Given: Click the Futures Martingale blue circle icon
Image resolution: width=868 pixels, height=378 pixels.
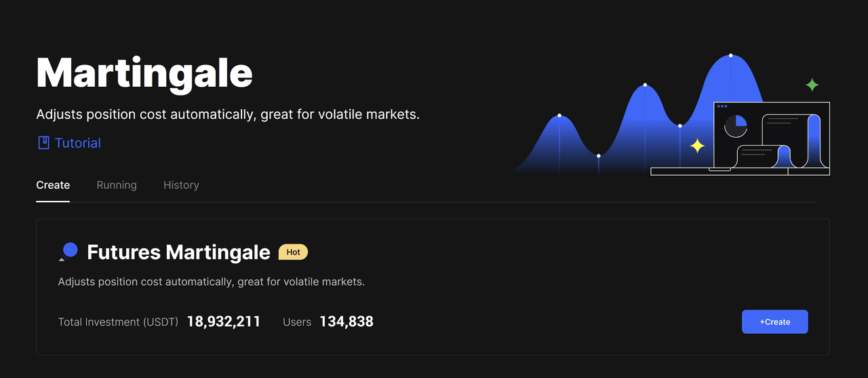Looking at the screenshot, I should (x=69, y=251).
